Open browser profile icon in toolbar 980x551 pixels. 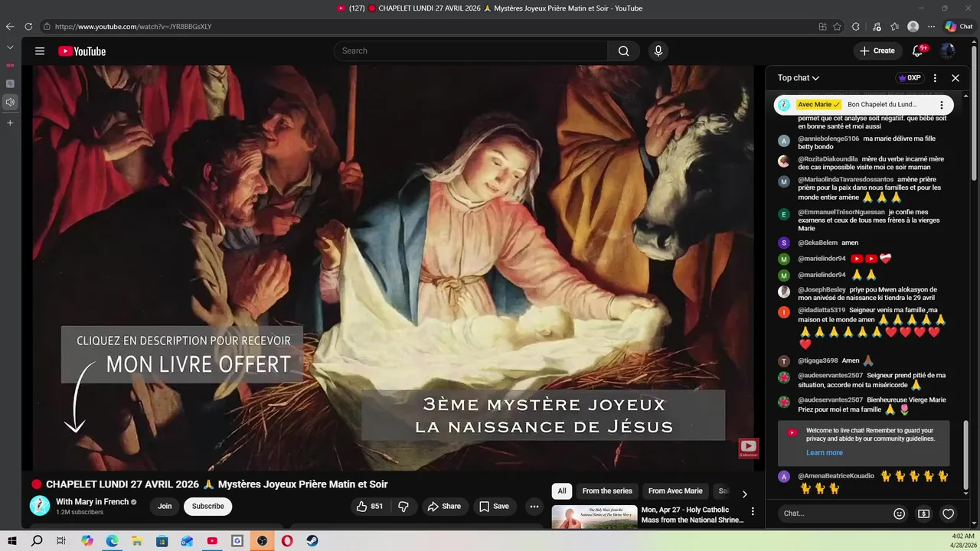tap(913, 26)
